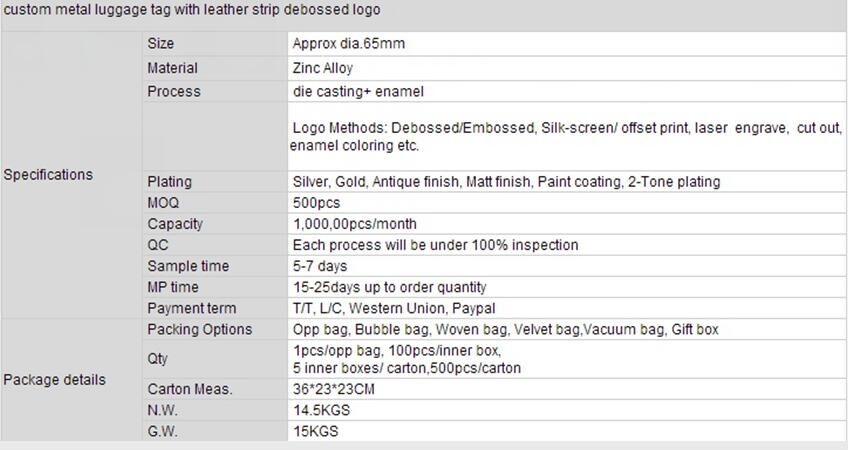This screenshot has width=848, height=450.
Task: Click the MP time row label
Action: pyautogui.click(x=173, y=287)
